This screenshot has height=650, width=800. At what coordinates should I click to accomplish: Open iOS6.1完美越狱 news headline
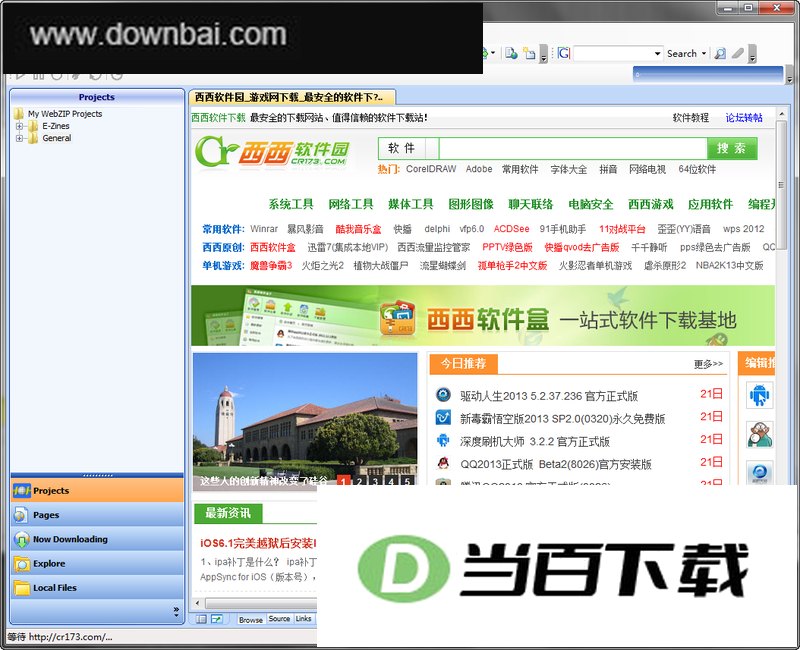[259, 543]
